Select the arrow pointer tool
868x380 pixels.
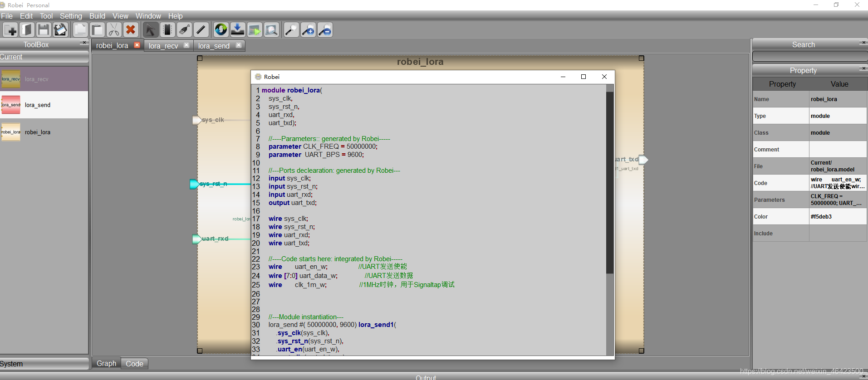pyautogui.click(x=150, y=30)
